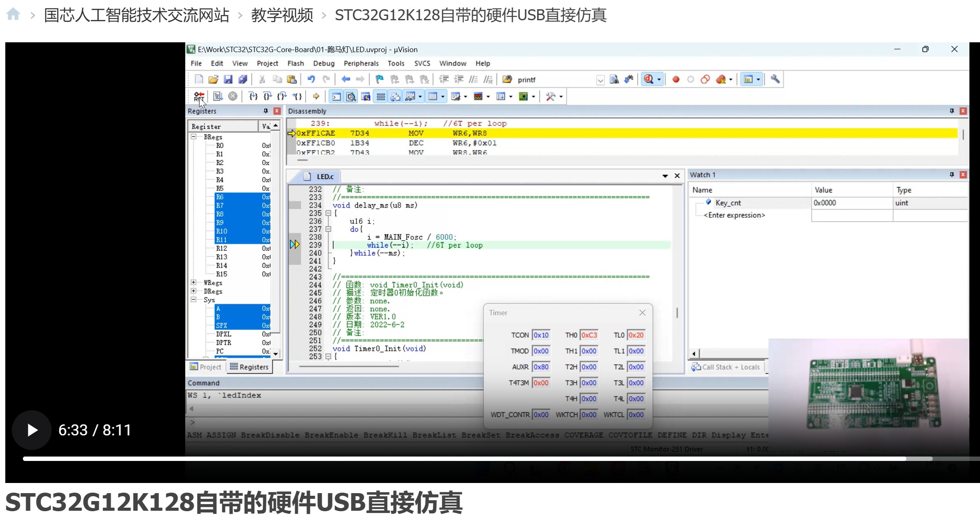Click the AUXR value field 0x80

pos(541,367)
